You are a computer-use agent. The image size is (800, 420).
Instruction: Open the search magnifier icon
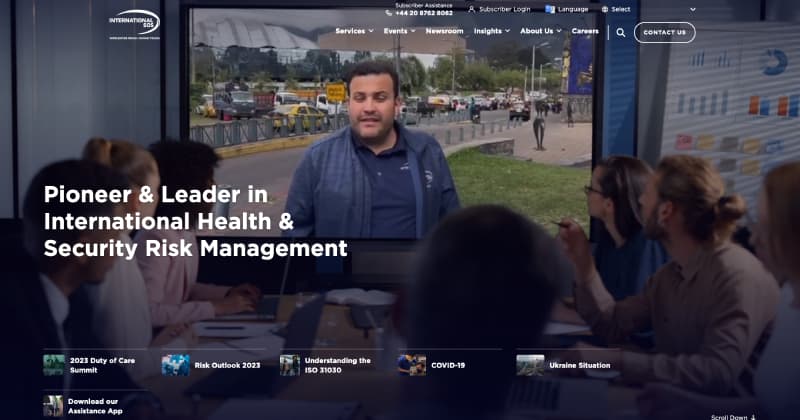pos(621,32)
